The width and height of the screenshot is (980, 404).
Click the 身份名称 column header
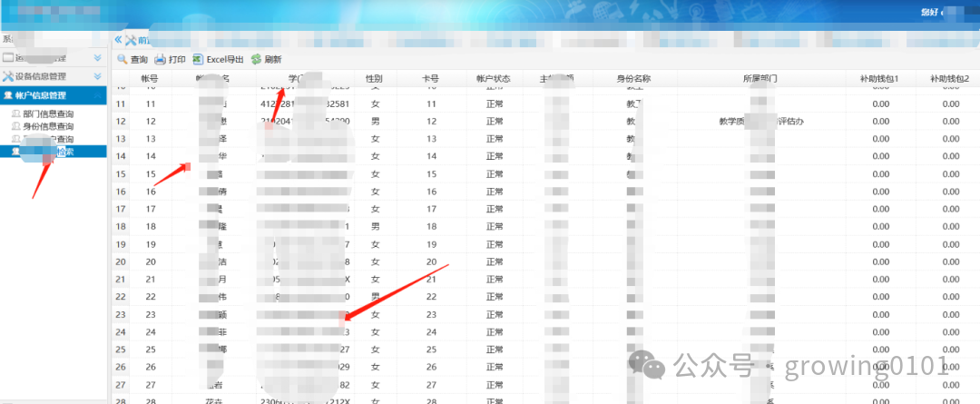633,79
